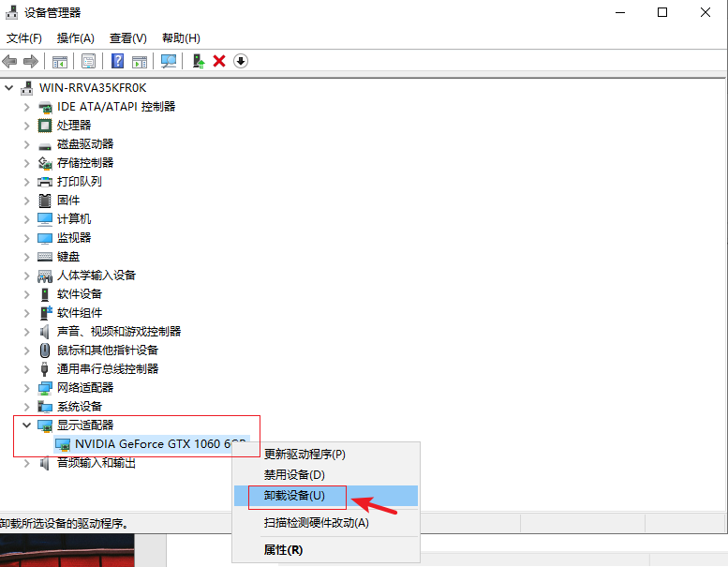Click the show/hide console tree toolbar icon

coord(60,61)
